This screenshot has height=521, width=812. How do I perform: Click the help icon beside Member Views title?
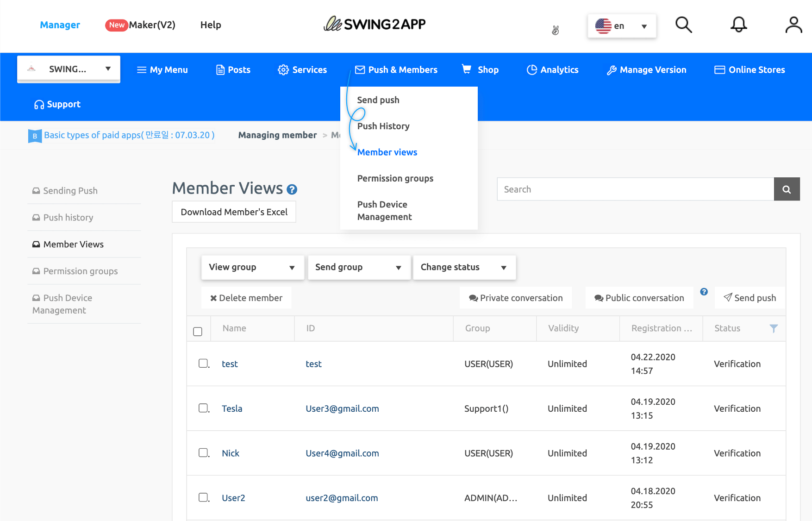point(292,189)
